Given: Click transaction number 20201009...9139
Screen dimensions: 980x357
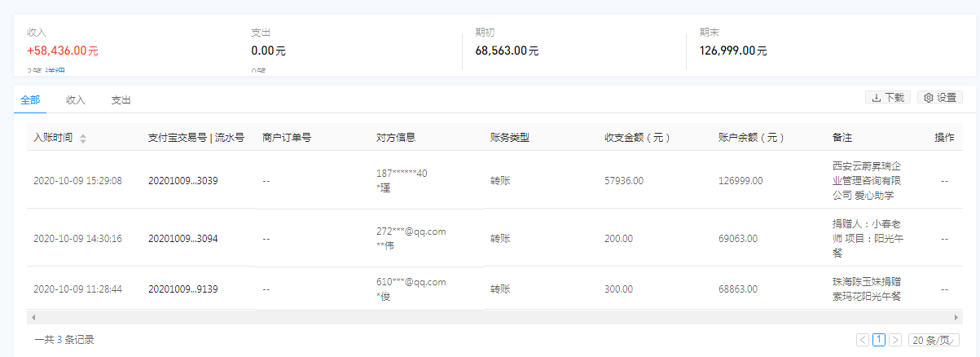Looking at the screenshot, I should (x=182, y=289).
